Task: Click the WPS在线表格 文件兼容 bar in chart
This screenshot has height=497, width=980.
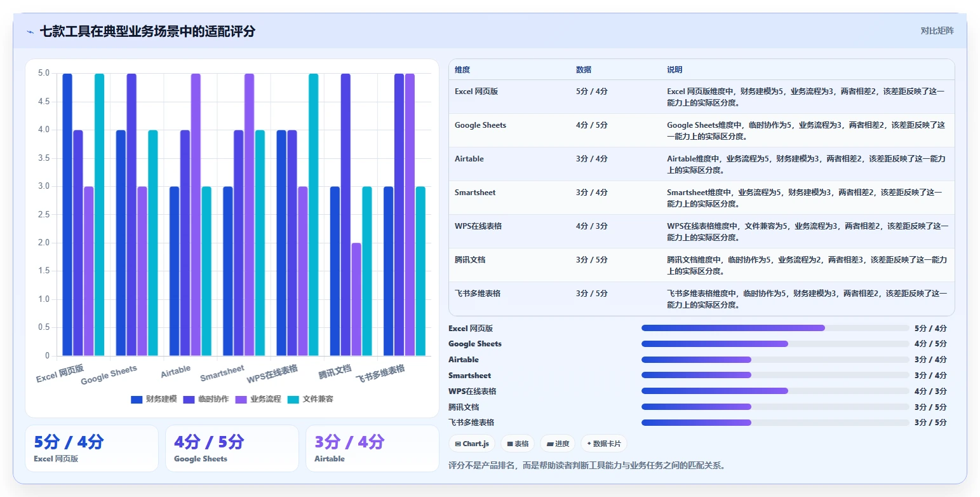Action: click(x=313, y=215)
